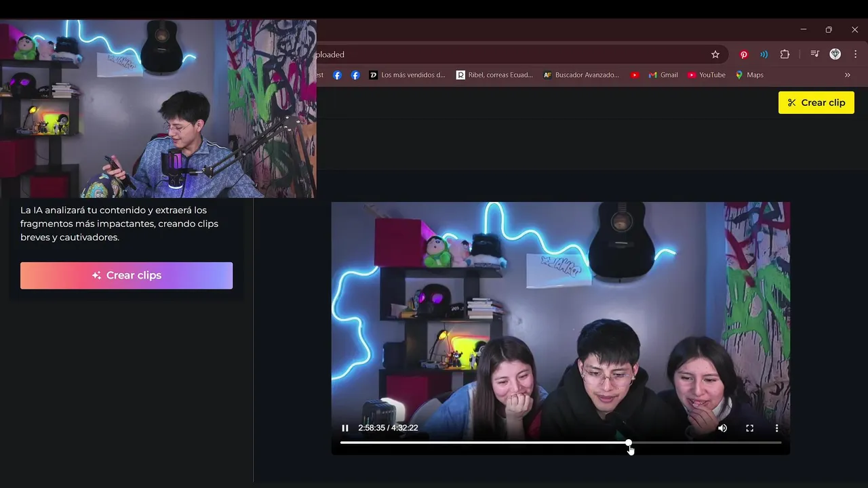Expand the hidden bookmarks chevron
The width and height of the screenshot is (868, 488).
(x=847, y=75)
